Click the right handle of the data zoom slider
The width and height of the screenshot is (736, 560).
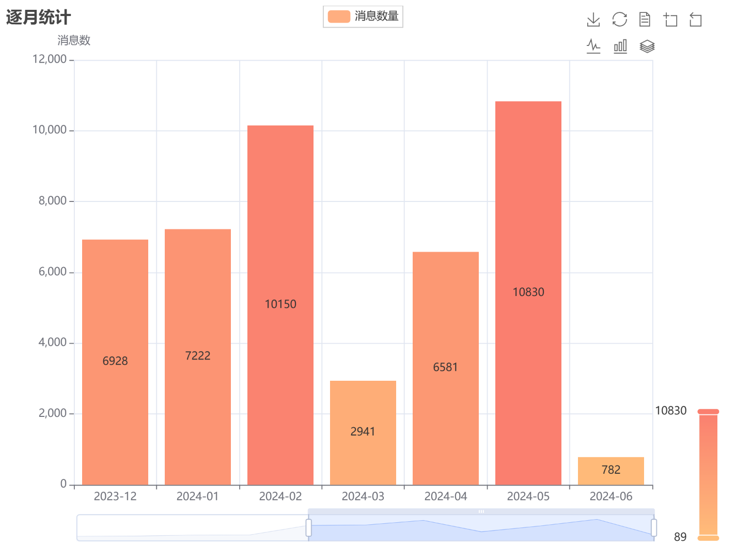654,528
